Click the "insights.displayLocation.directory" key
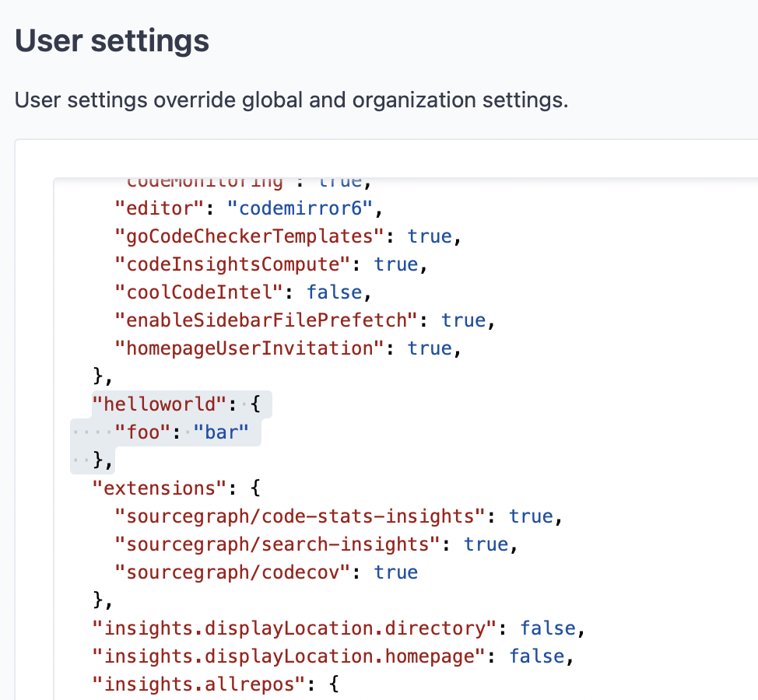This screenshot has width=758, height=700. pyautogui.click(x=294, y=628)
